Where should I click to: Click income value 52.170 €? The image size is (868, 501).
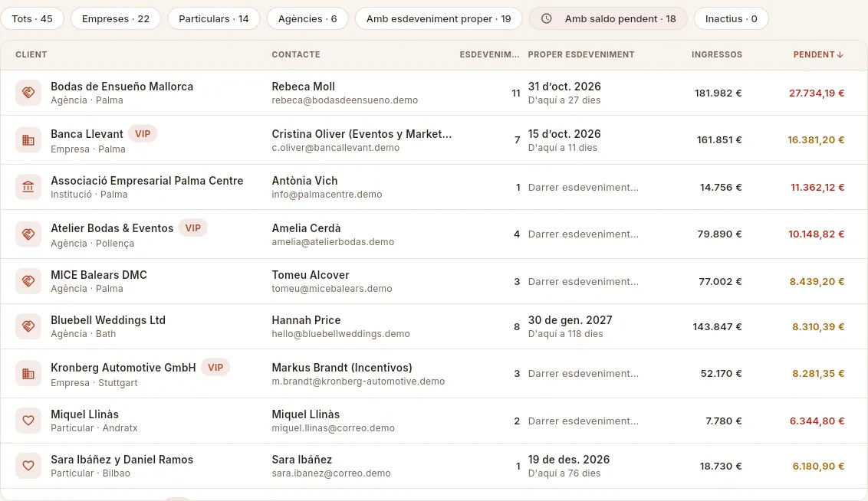[x=721, y=374]
